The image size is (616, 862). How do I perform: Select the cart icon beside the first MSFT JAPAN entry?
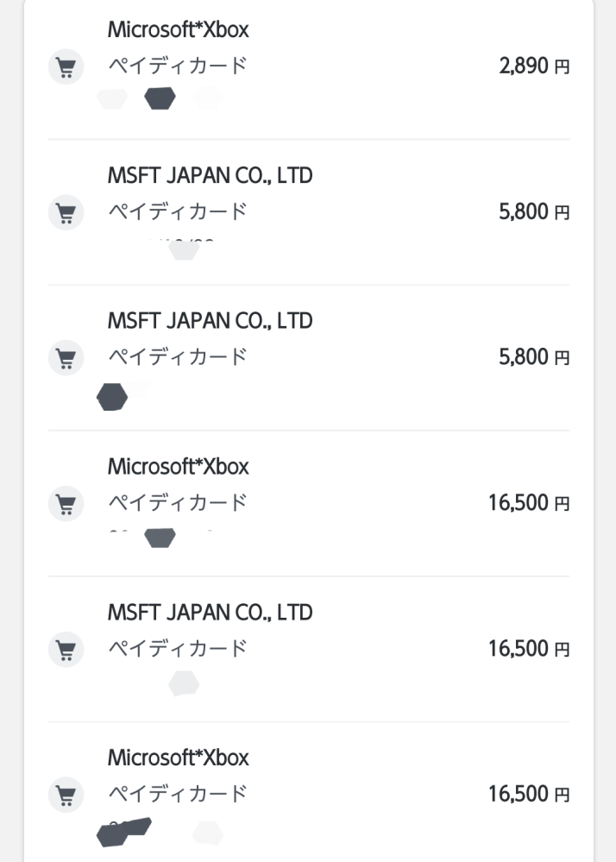click(66, 212)
